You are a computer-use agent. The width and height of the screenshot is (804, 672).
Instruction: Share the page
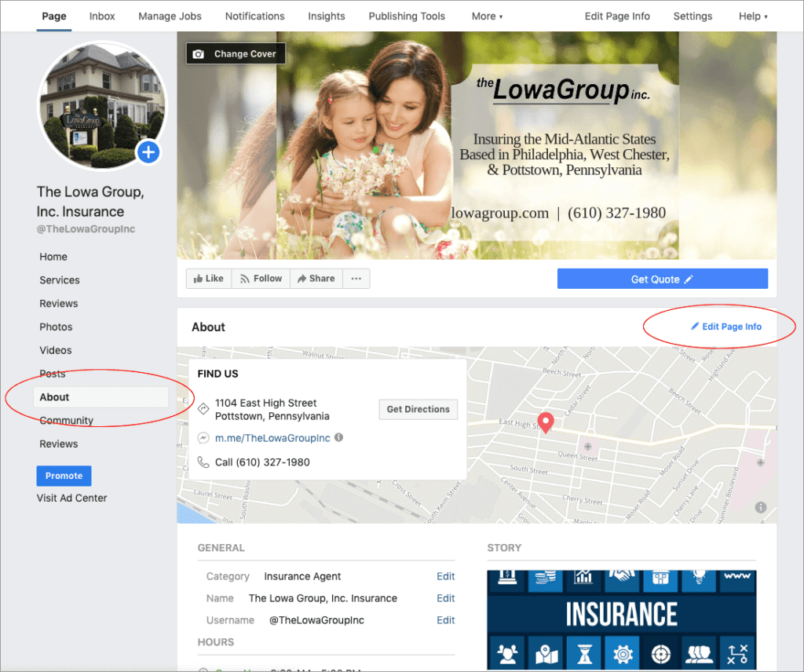coord(316,279)
